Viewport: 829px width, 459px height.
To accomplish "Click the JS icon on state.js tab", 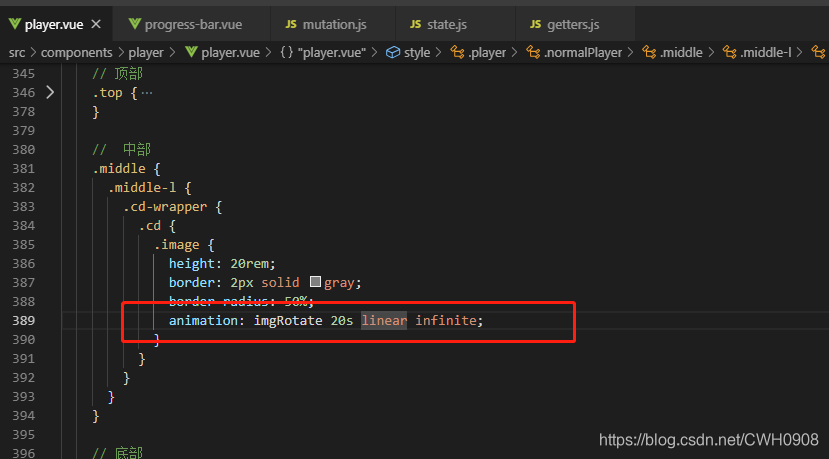I will (416, 24).
